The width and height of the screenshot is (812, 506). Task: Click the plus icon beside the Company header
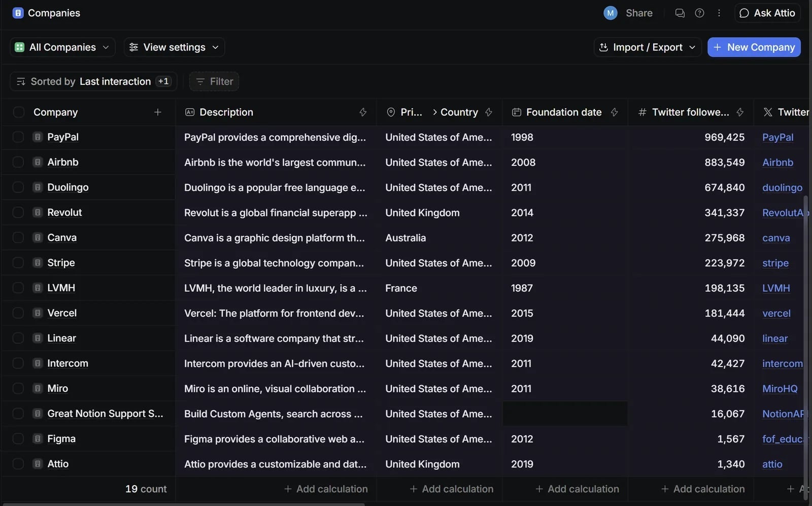coord(158,112)
